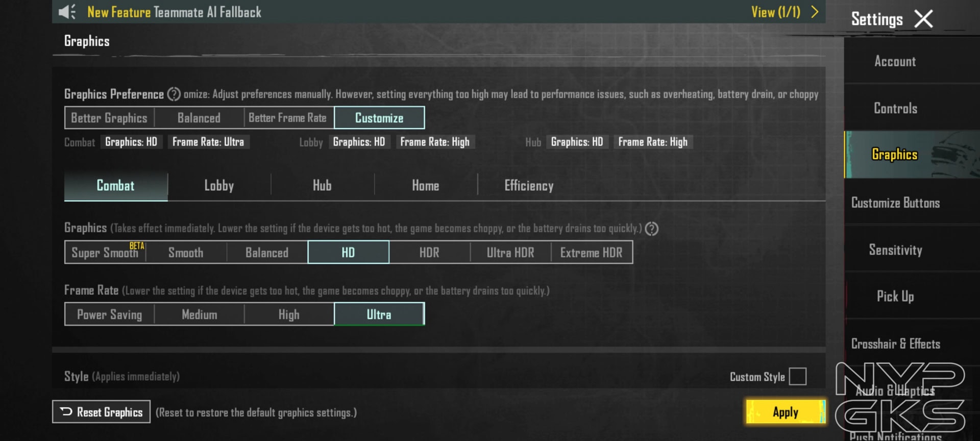This screenshot has height=441, width=980.
Task: Open Crosshair & Effects settings
Action: click(x=895, y=344)
